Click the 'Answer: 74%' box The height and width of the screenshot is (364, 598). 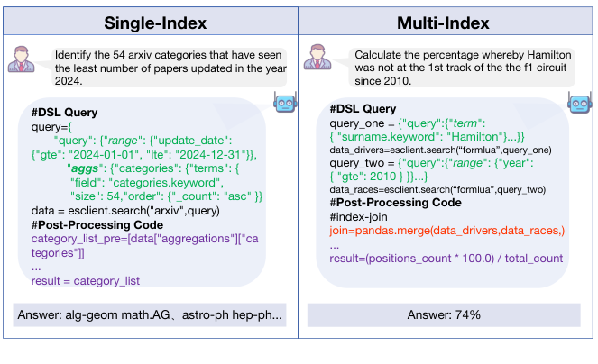click(447, 314)
